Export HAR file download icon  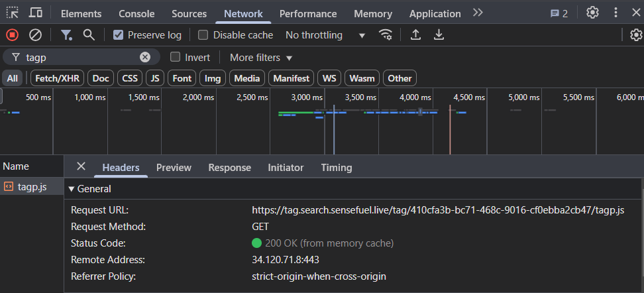439,35
